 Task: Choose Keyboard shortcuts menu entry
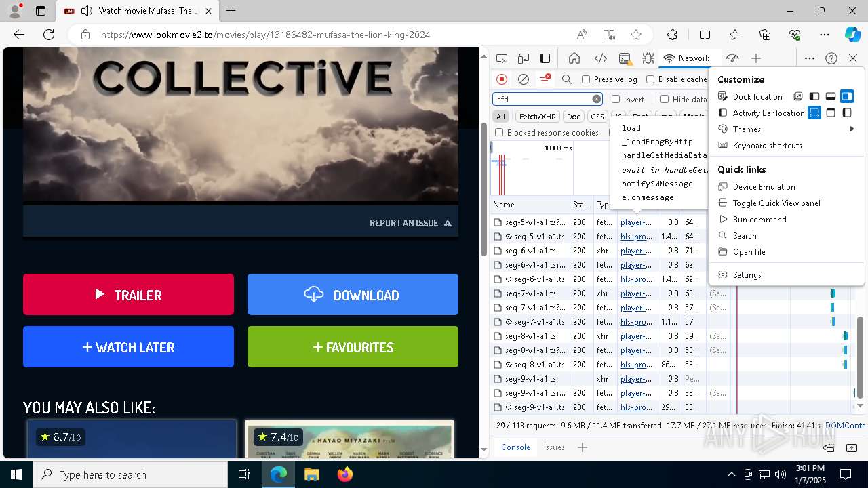[787, 145]
